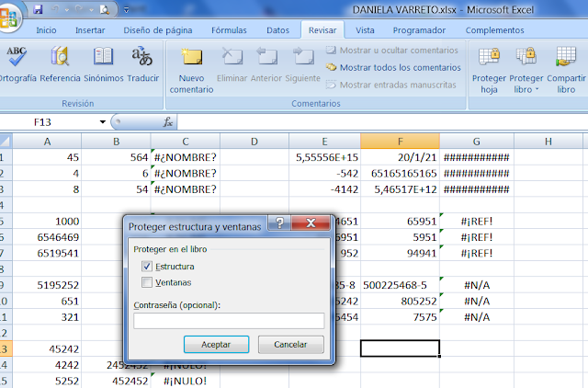Select cell containing 5,46517E+12

[401, 189]
